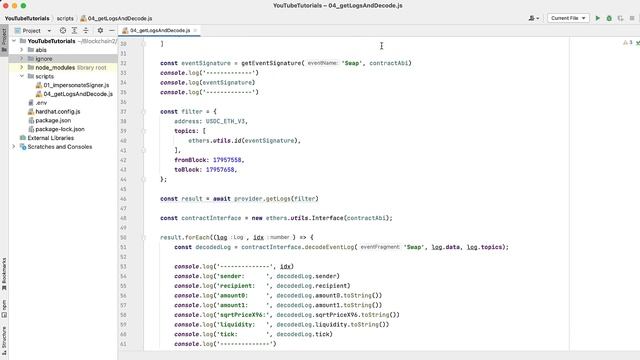Click the contractInterface declaration on line 48
The width and height of the screenshot is (640, 360).
coord(211,218)
